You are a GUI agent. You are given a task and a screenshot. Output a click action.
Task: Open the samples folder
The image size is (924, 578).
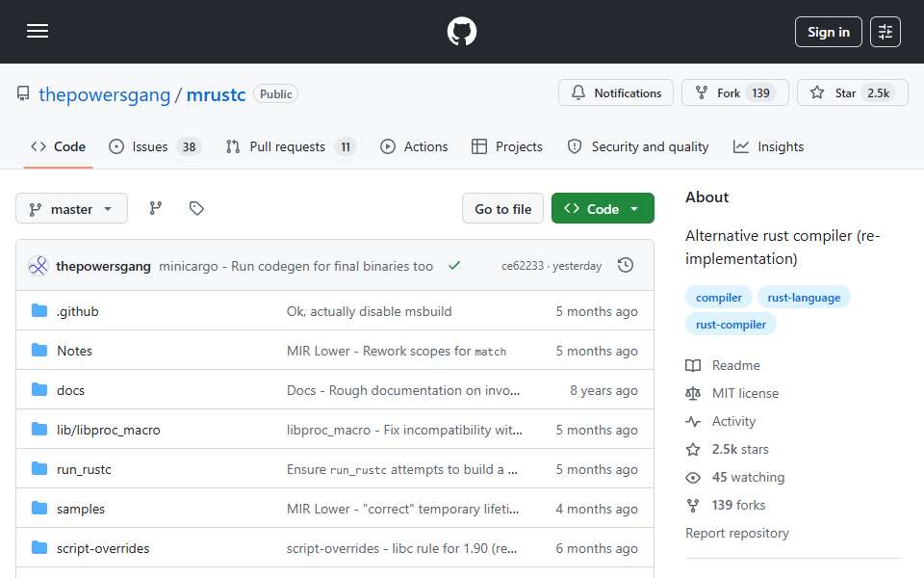(x=81, y=509)
